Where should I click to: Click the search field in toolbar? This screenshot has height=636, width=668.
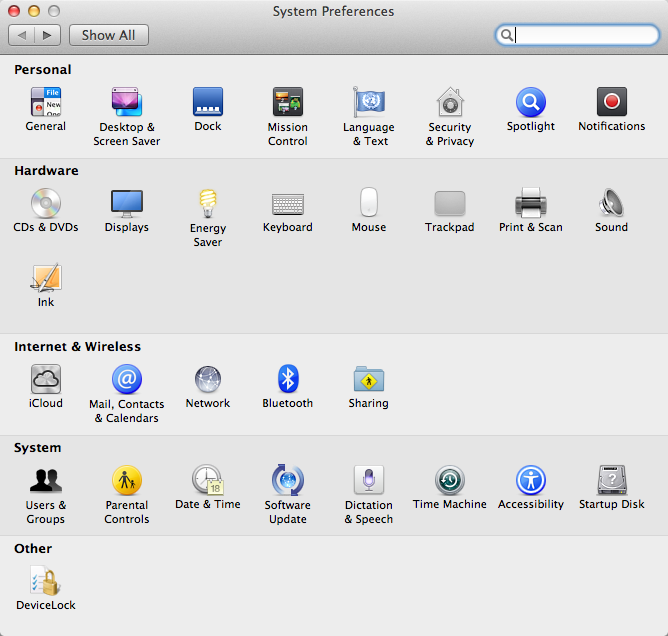pos(585,35)
